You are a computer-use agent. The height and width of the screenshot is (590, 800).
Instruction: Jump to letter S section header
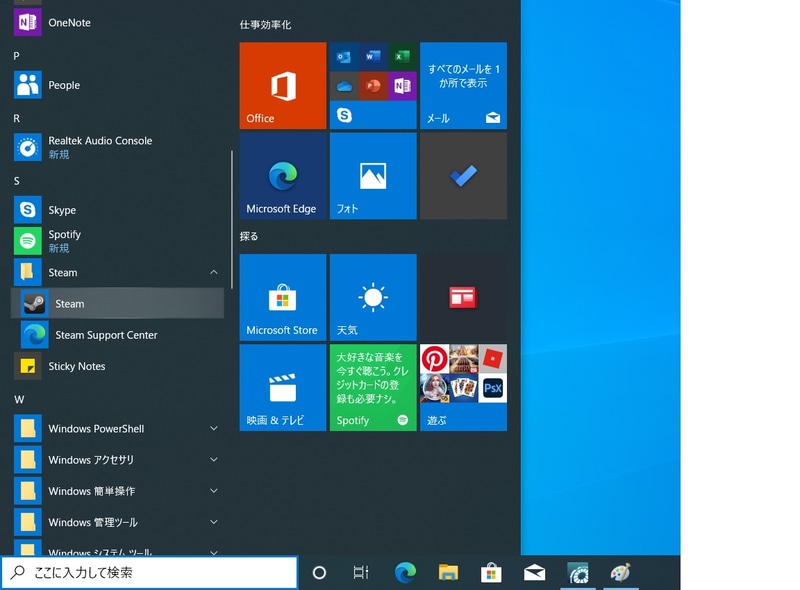(16, 181)
